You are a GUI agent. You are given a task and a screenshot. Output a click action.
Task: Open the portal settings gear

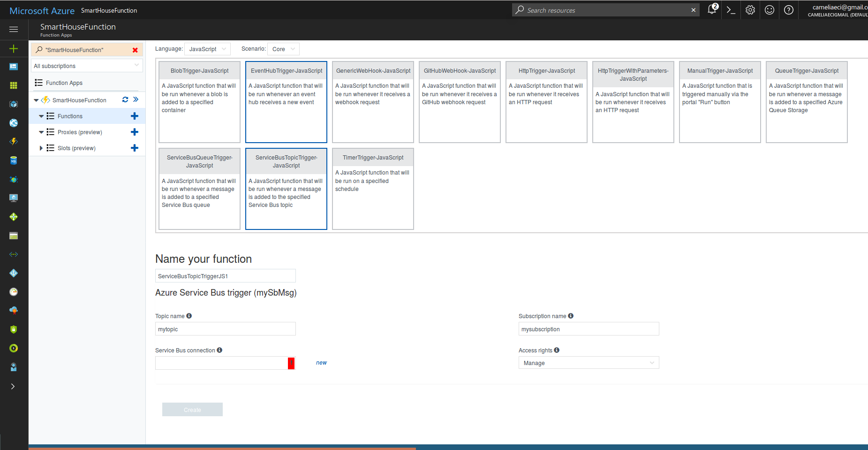[x=750, y=10]
